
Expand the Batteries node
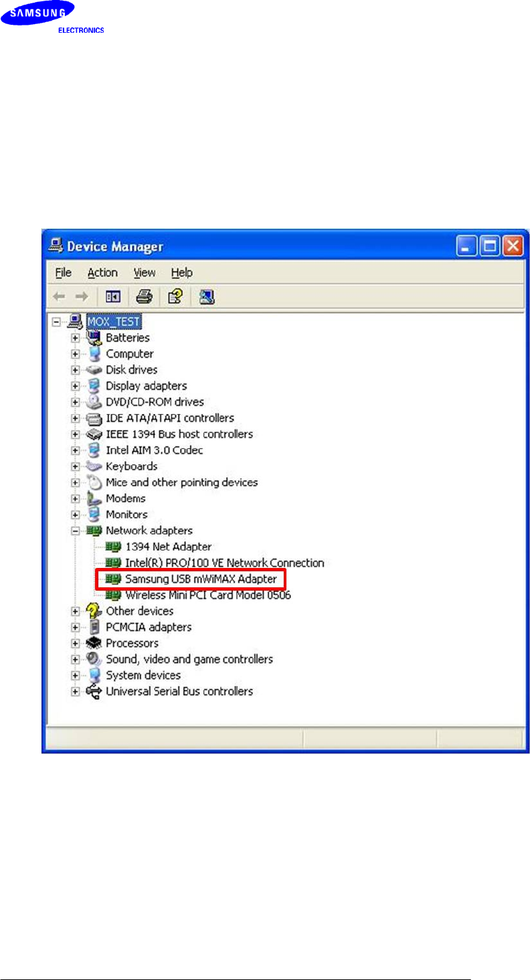tap(76, 338)
